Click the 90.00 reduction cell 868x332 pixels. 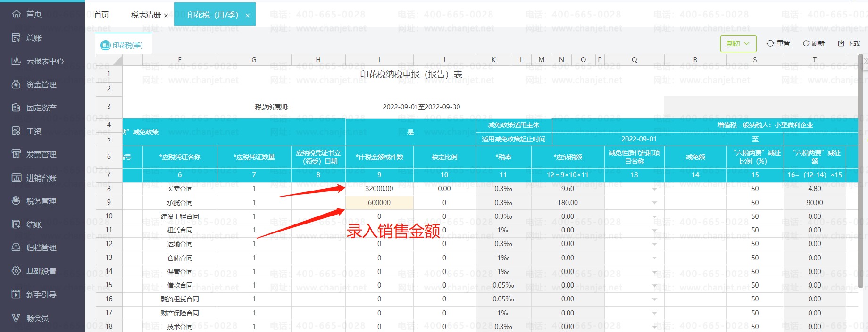815,203
